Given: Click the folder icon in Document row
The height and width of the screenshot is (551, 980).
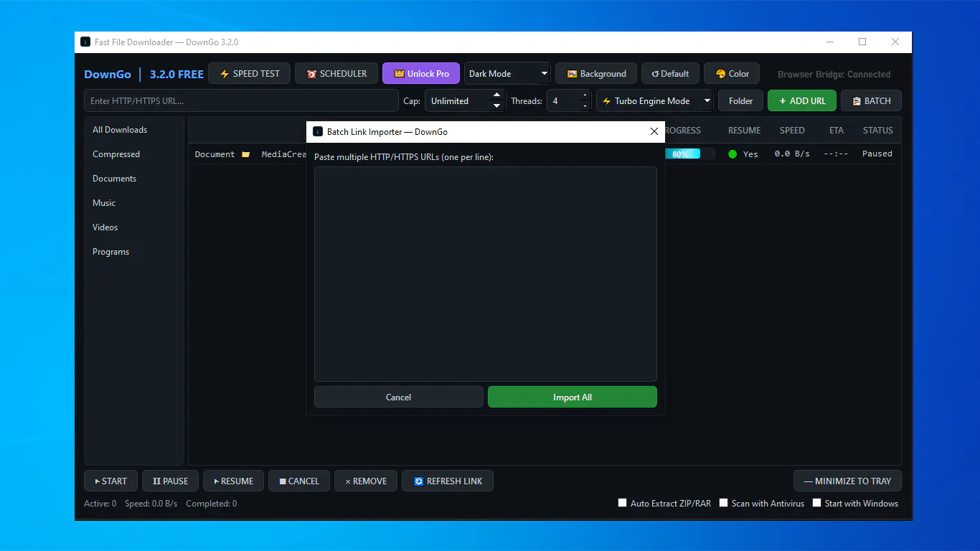Looking at the screenshot, I should click(x=245, y=154).
